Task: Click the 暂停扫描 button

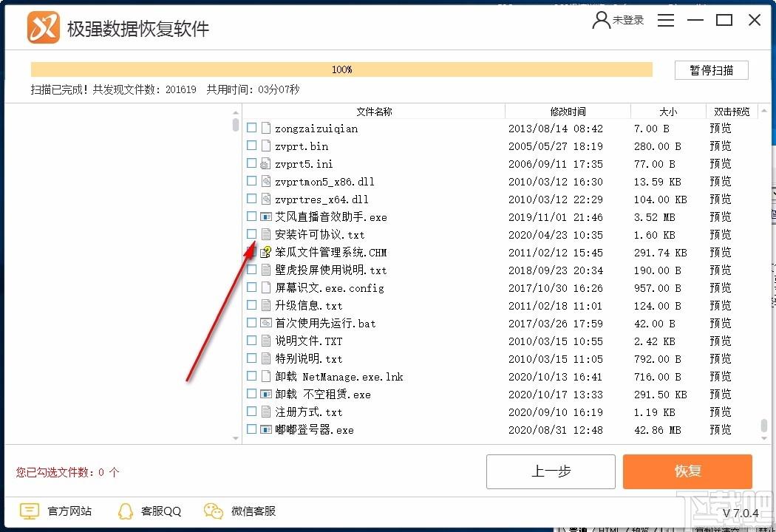Action: [x=711, y=70]
